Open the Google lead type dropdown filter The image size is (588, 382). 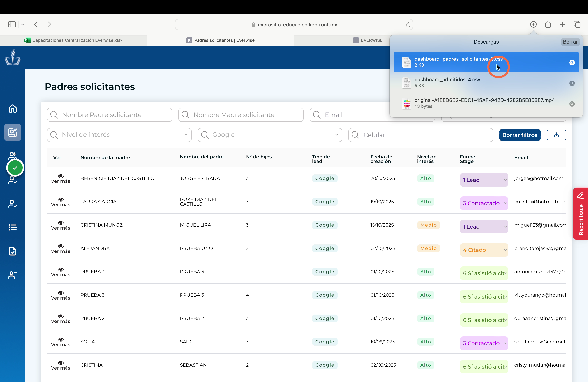click(x=270, y=135)
